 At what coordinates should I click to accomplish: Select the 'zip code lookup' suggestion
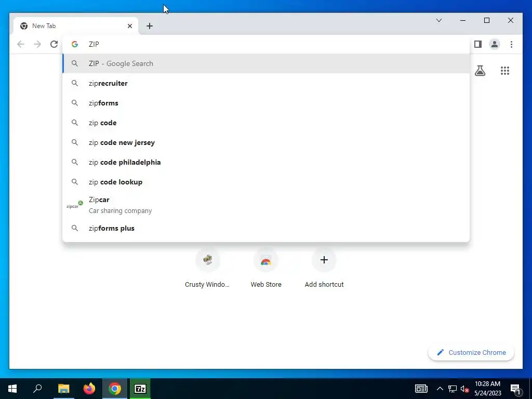(x=266, y=182)
